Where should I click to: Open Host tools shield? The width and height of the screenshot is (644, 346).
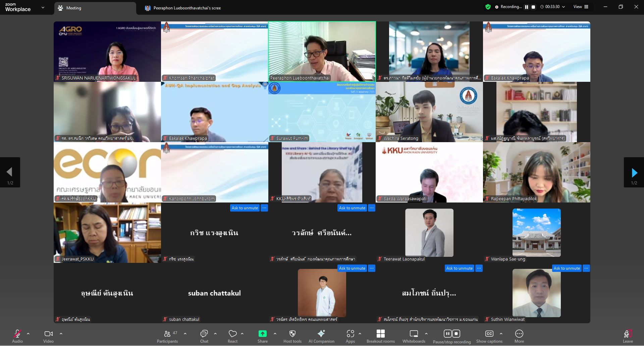coord(292,336)
